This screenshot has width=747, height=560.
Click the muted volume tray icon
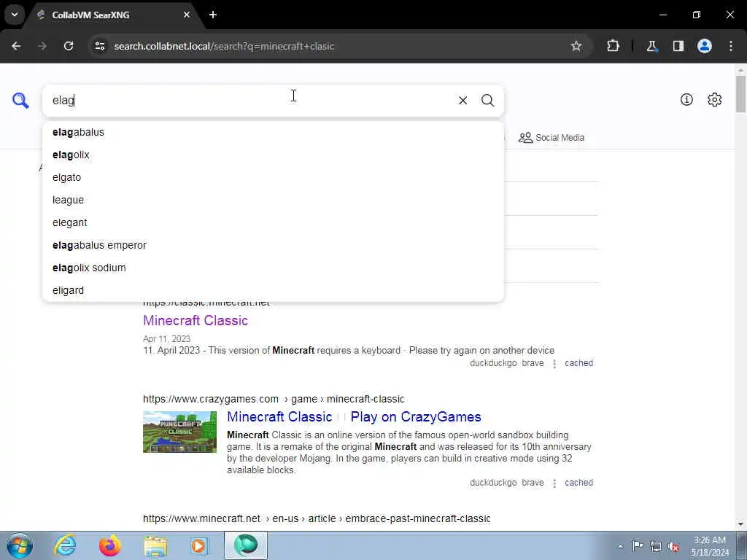(673, 546)
